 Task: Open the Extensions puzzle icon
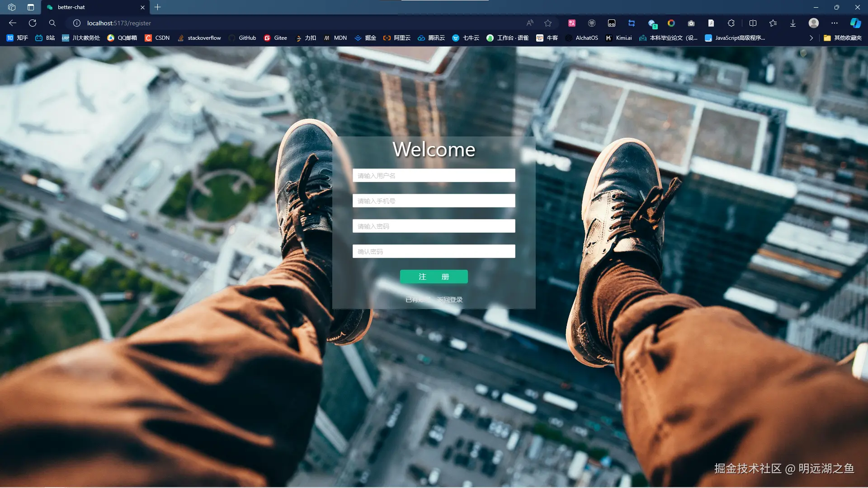point(731,23)
